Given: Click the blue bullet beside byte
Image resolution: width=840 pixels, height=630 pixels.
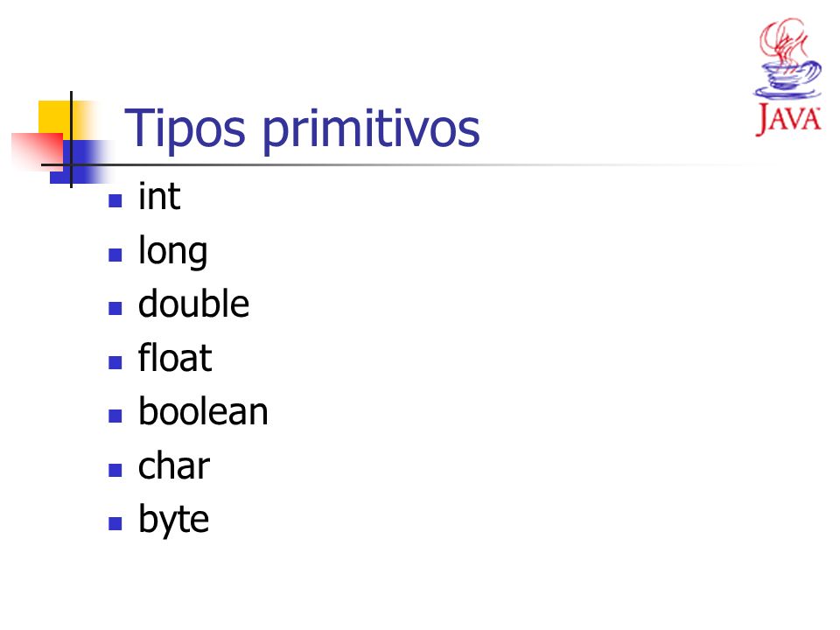Looking at the screenshot, I should pos(115,523).
